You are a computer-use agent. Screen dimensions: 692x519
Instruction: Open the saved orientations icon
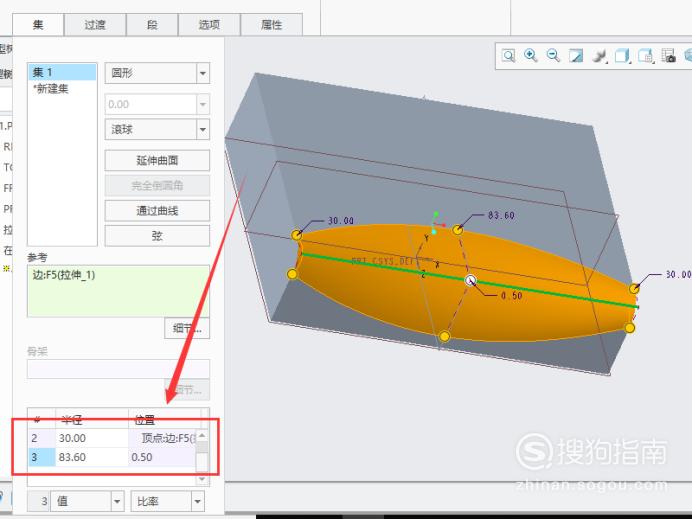[646, 56]
